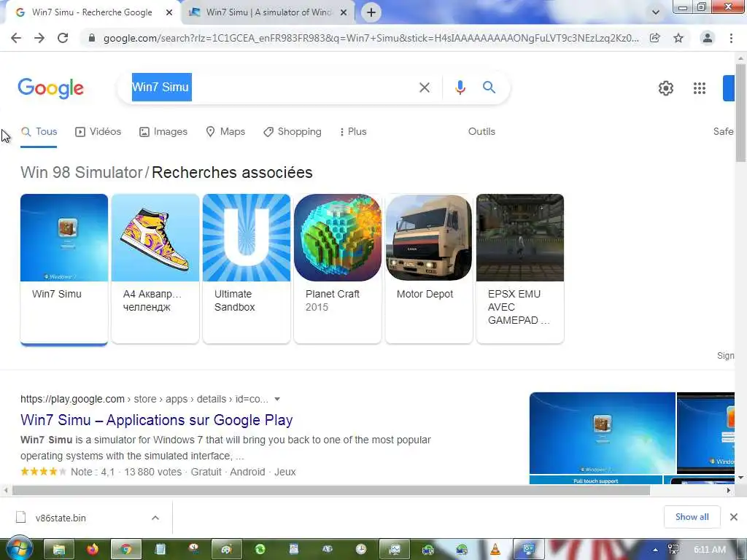Show all downloads
747x560 pixels.
pos(692,517)
